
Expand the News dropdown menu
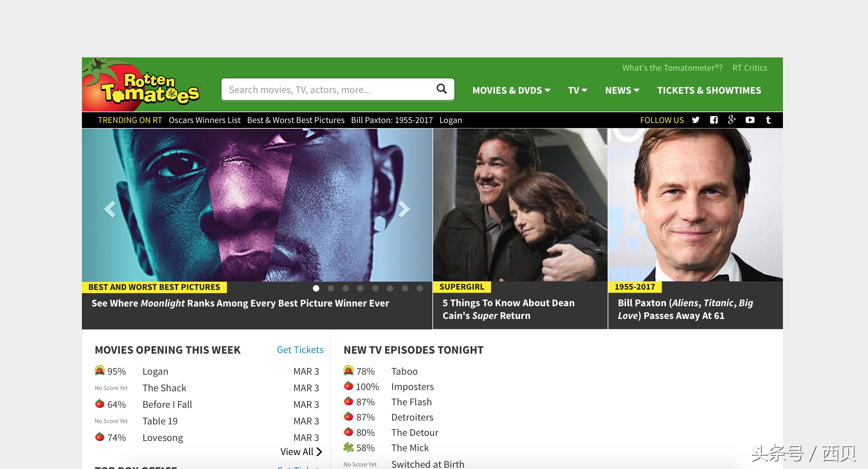pos(622,90)
